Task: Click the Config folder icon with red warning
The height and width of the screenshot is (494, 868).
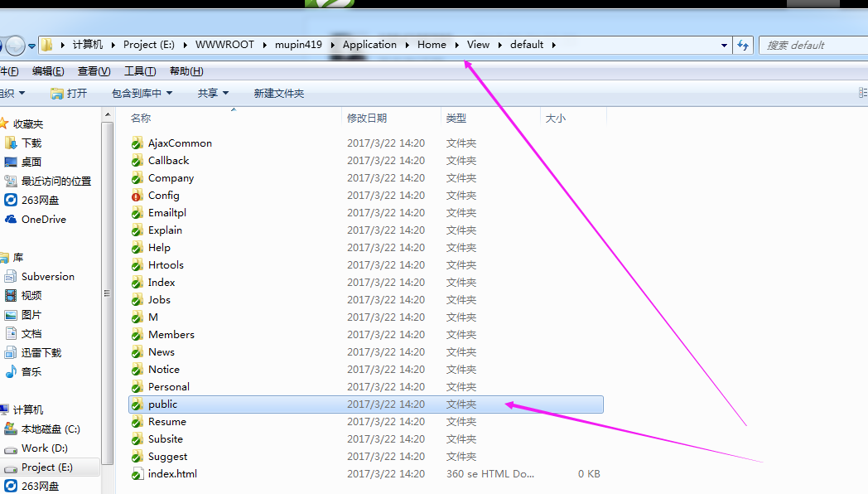Action: tap(137, 196)
